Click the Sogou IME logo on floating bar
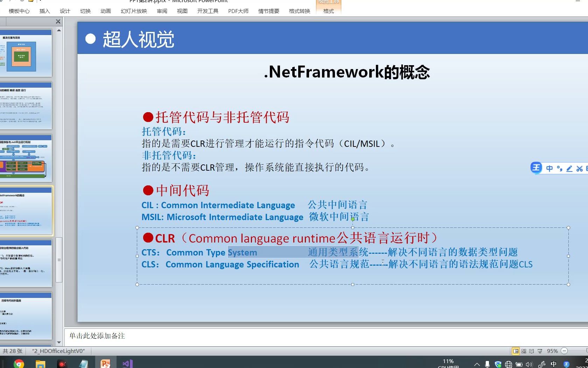 536,168
